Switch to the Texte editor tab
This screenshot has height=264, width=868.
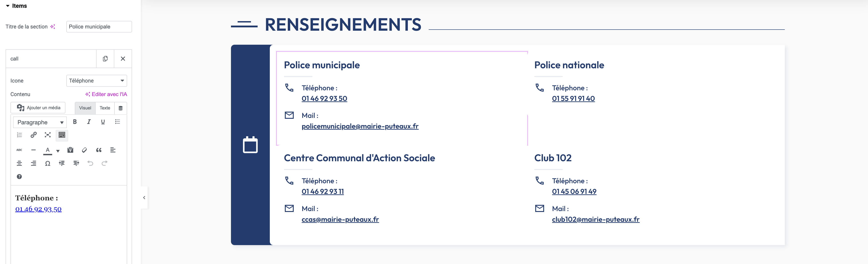(x=105, y=108)
